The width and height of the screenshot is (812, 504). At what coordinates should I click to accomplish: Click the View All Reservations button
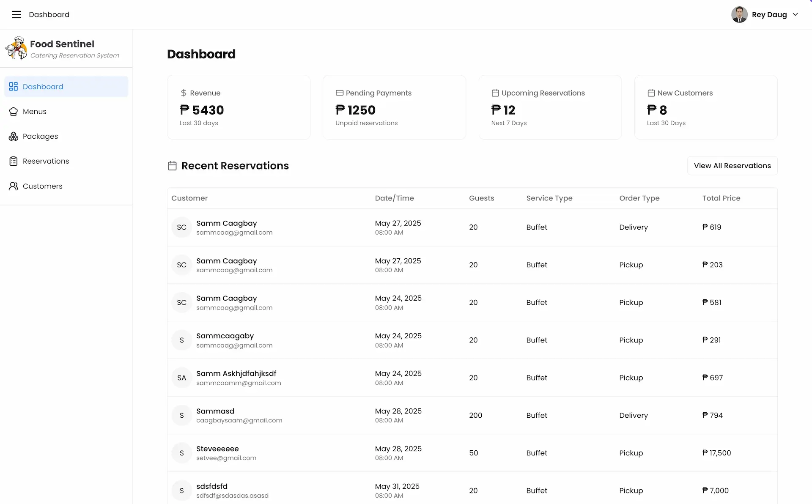pos(732,166)
